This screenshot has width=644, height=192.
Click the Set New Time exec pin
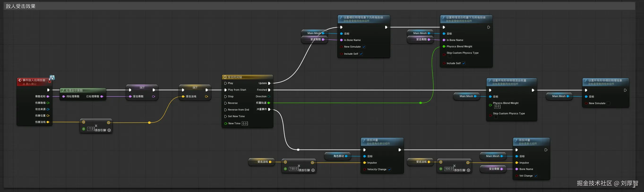[x=226, y=116]
